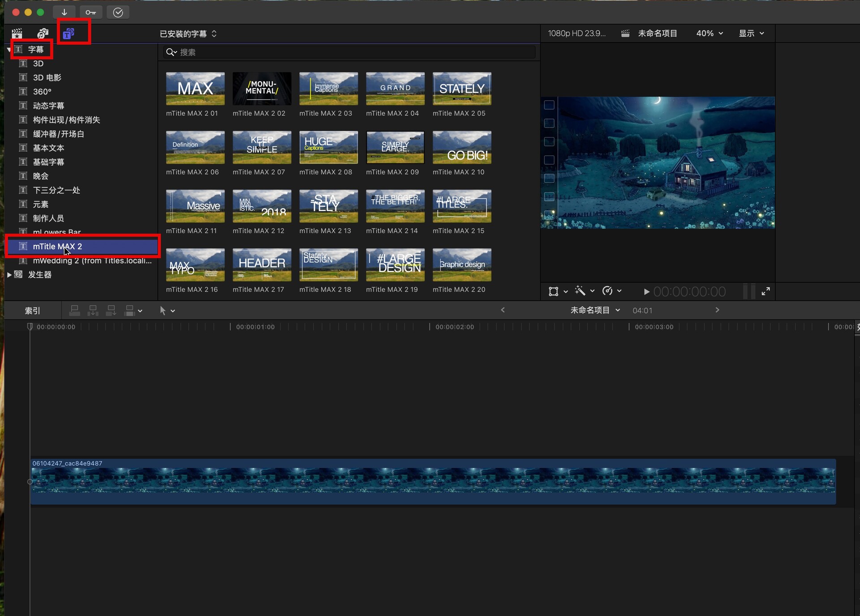Select the mTitle MAX 2 20 thumbnail
860x616 pixels.
click(x=462, y=265)
